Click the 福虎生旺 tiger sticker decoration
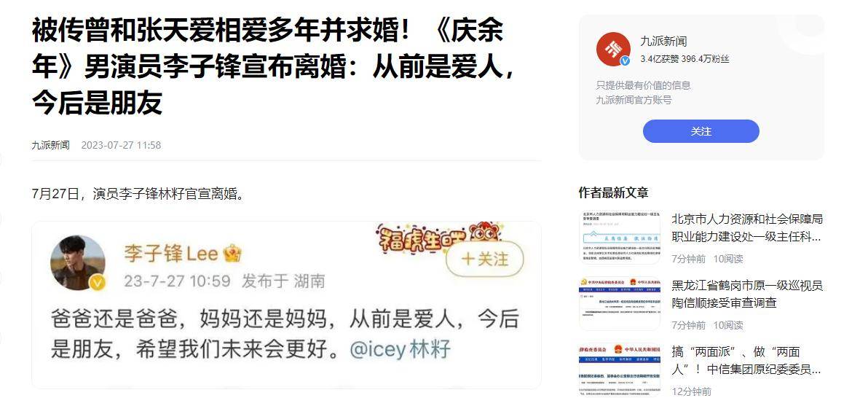 coord(438,238)
